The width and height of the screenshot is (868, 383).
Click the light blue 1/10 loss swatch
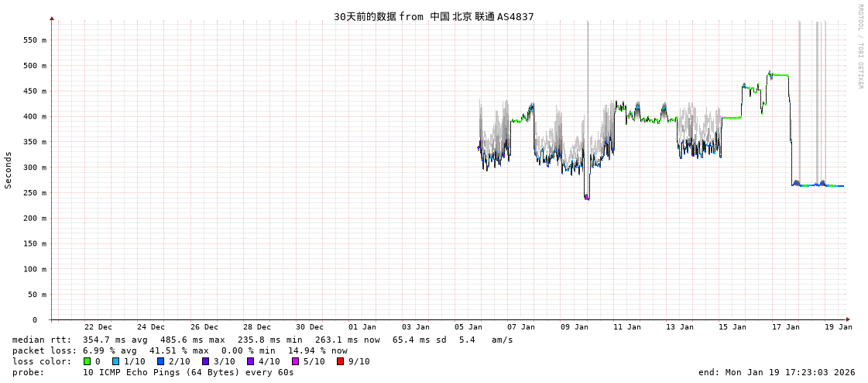(116, 361)
